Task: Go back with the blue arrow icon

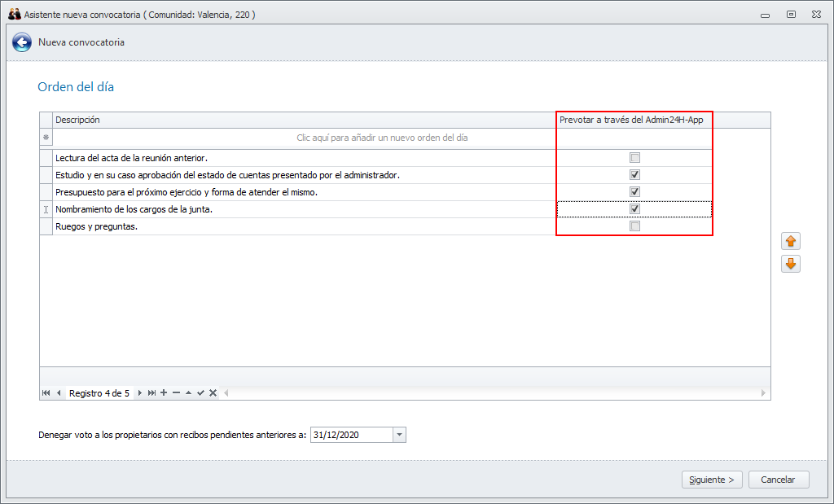Action: pos(22,42)
